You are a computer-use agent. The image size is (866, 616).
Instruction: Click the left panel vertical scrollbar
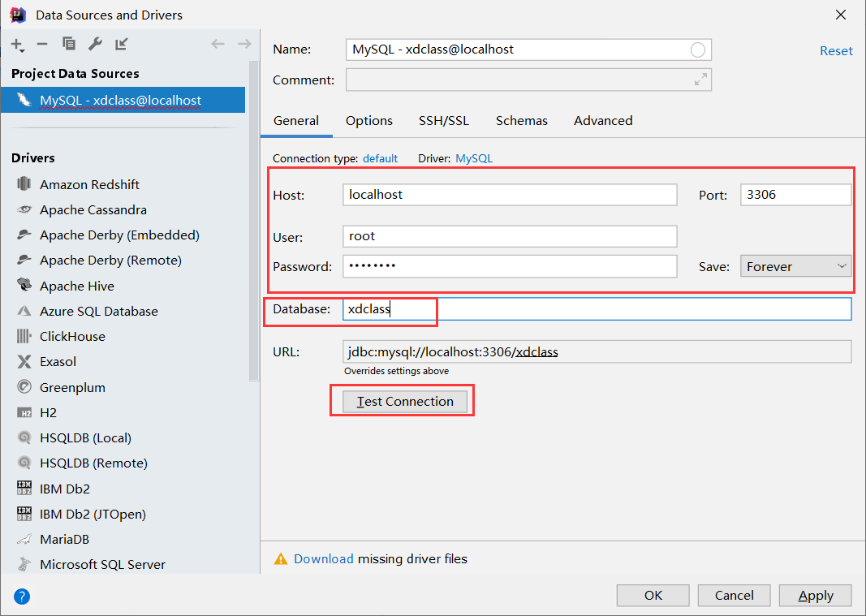point(254,221)
